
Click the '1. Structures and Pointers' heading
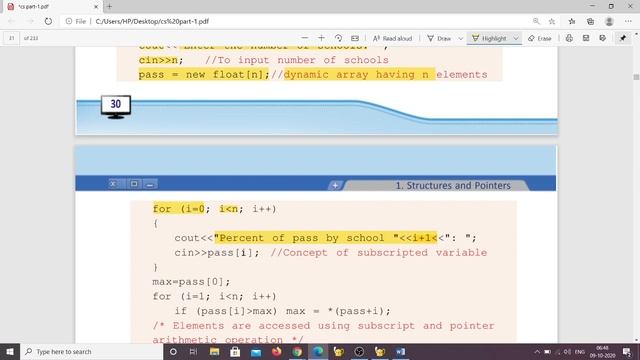(453, 185)
